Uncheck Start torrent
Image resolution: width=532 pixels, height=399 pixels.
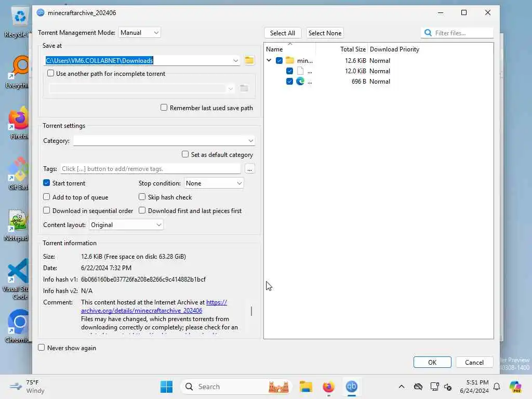(47, 183)
